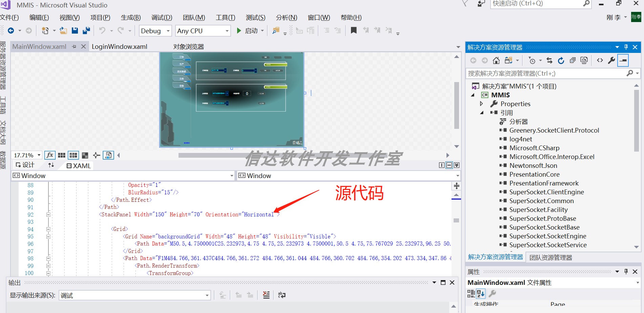Toggle Preview Selected Items in Solution Explorer
The image size is (644, 313).
[x=623, y=60]
